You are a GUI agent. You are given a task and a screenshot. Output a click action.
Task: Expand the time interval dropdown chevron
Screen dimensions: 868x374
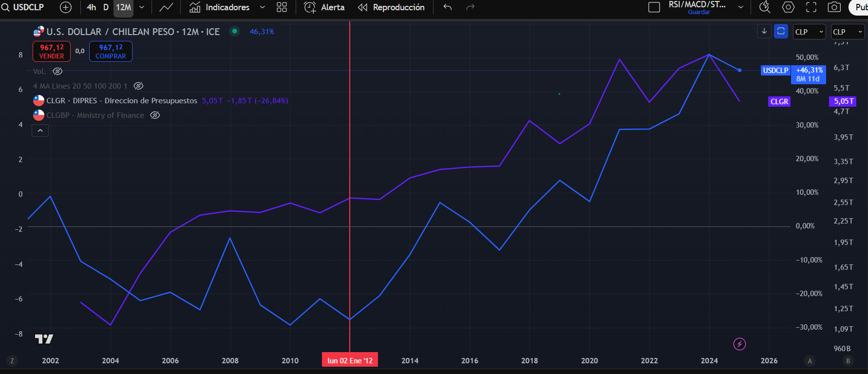142,7
